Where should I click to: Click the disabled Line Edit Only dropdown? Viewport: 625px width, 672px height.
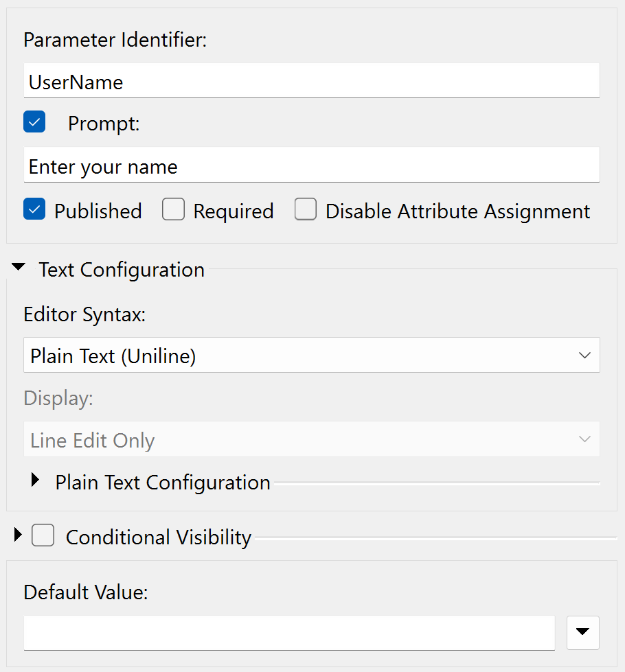click(312, 439)
